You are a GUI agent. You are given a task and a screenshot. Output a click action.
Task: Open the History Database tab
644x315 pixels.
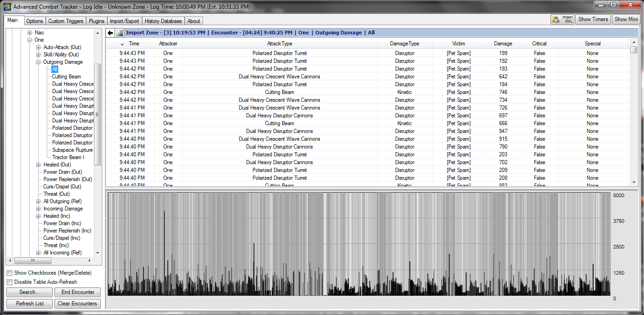coord(163,21)
